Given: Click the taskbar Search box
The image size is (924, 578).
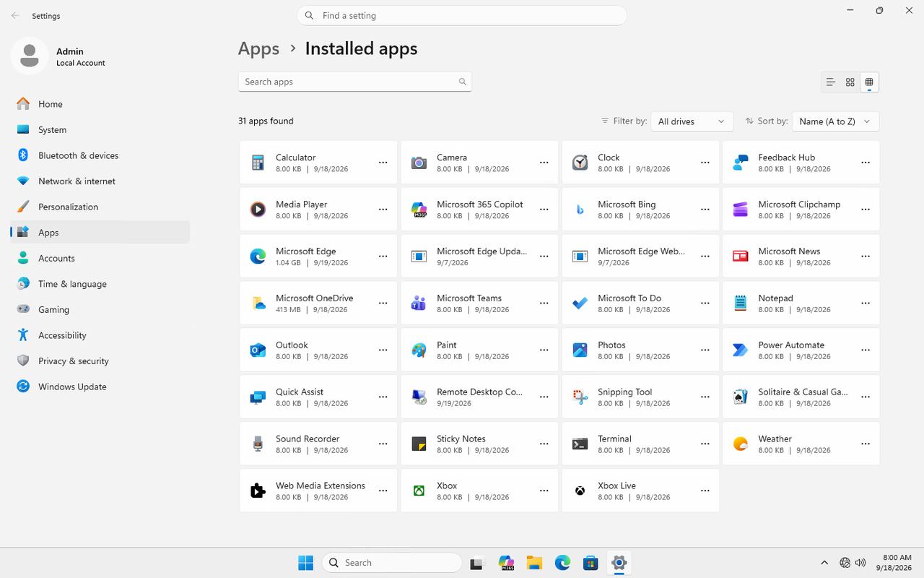Looking at the screenshot, I should click(392, 563).
